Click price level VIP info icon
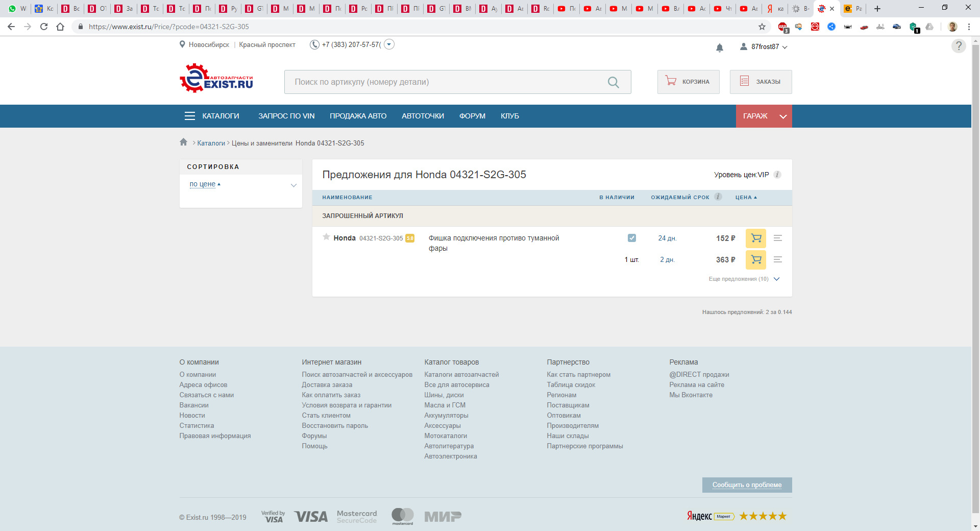980x531 pixels. click(777, 175)
